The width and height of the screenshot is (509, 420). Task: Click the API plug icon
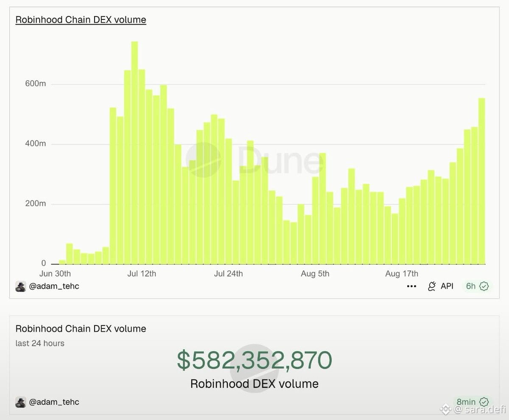point(432,286)
